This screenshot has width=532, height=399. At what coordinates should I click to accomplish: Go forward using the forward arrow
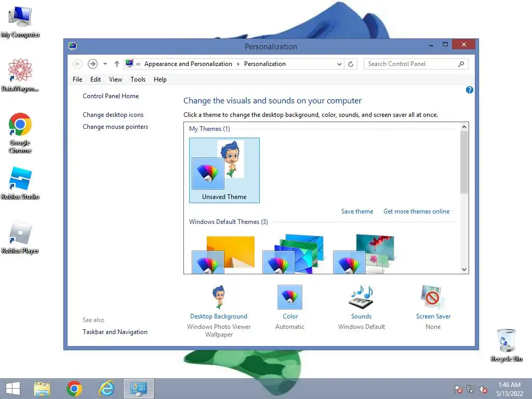click(92, 64)
